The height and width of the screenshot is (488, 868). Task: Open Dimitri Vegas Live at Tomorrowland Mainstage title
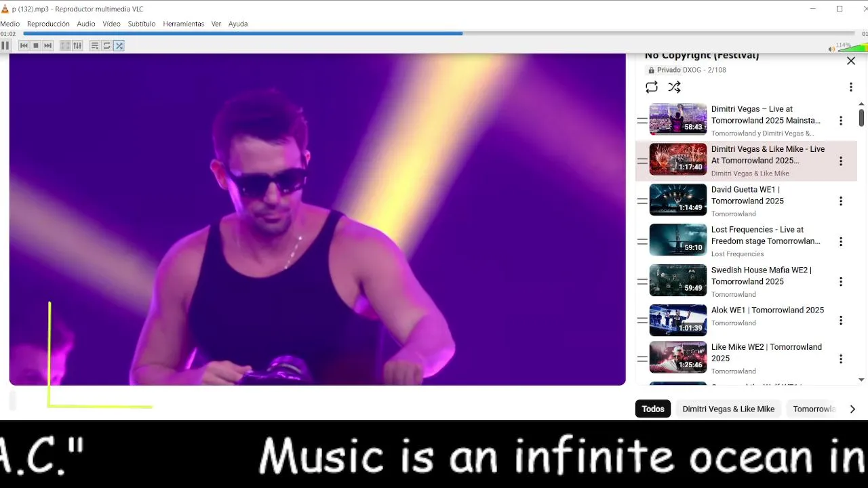(766, 115)
